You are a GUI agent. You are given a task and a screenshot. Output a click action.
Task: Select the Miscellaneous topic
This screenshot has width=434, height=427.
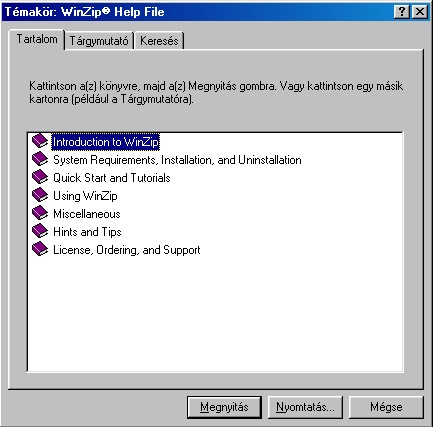87,214
